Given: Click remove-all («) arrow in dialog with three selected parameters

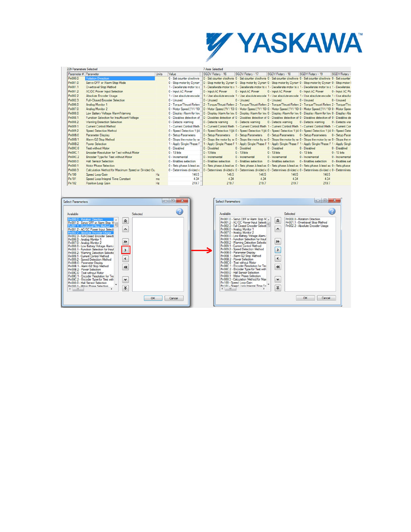Looking at the screenshot, I should click(278, 267).
